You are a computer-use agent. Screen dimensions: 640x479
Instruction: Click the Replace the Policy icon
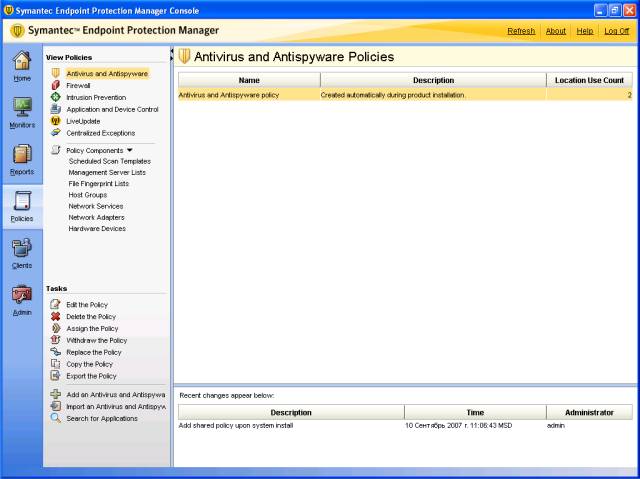56,352
